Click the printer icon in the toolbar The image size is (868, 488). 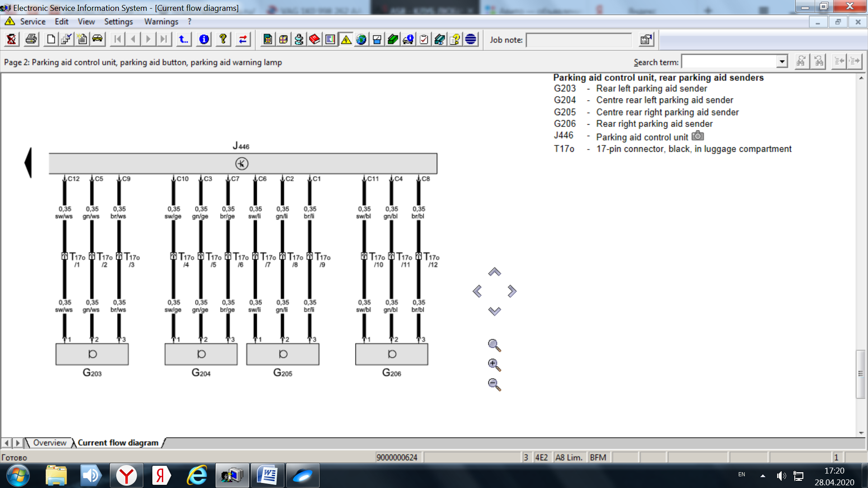pos(31,40)
